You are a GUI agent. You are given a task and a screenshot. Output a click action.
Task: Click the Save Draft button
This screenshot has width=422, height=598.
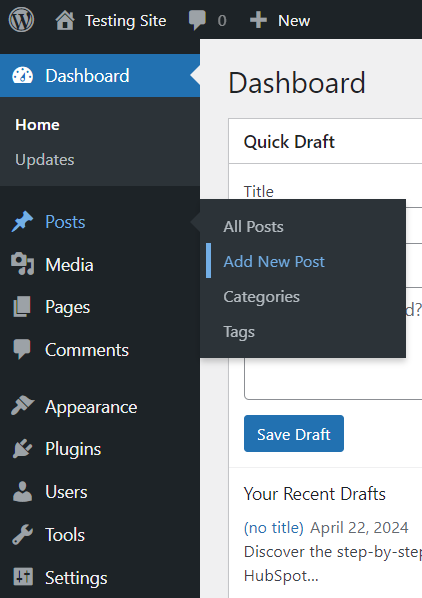(294, 434)
